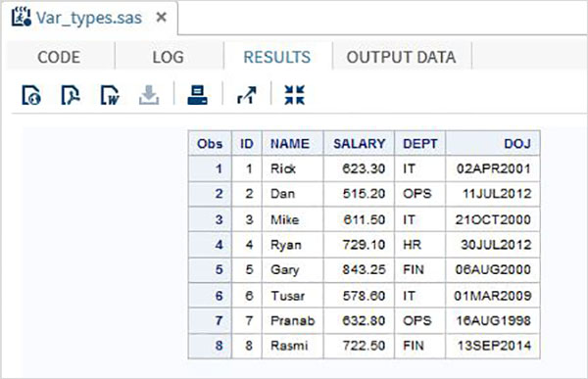
Task: Select the name cell Gary
Action: 292,270
